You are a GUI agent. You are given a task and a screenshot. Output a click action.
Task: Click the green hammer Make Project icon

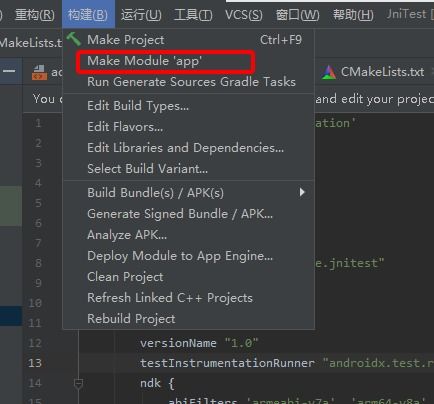74,39
